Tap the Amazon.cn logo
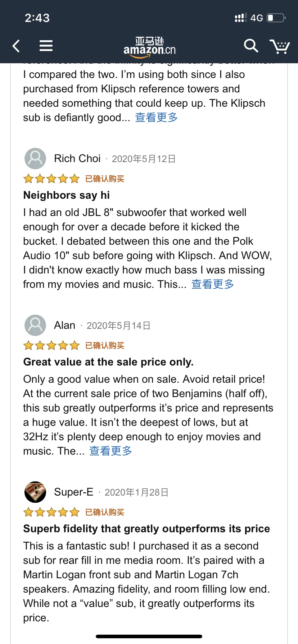 pos(149,47)
